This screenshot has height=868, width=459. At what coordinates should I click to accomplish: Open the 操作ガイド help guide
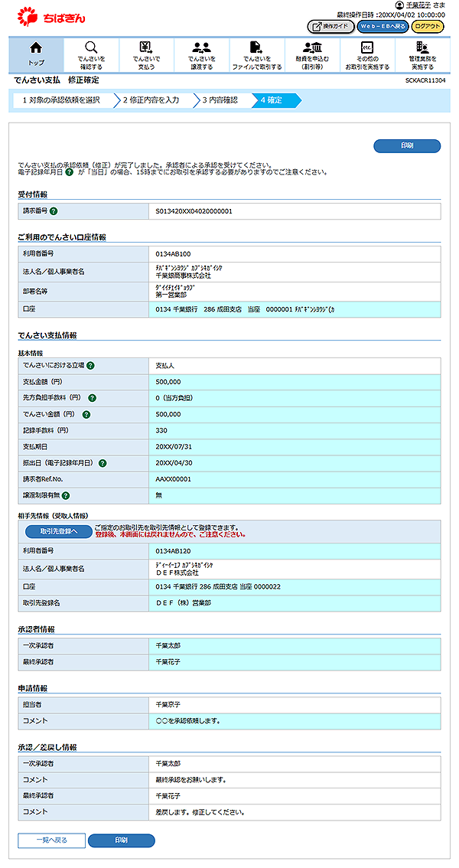[330, 26]
